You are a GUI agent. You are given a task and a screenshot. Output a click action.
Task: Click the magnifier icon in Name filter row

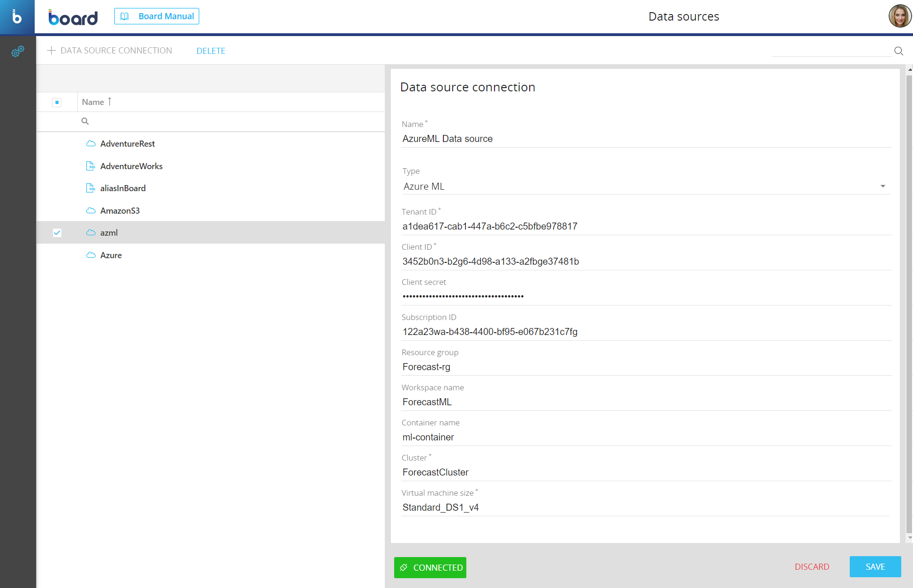coord(85,121)
